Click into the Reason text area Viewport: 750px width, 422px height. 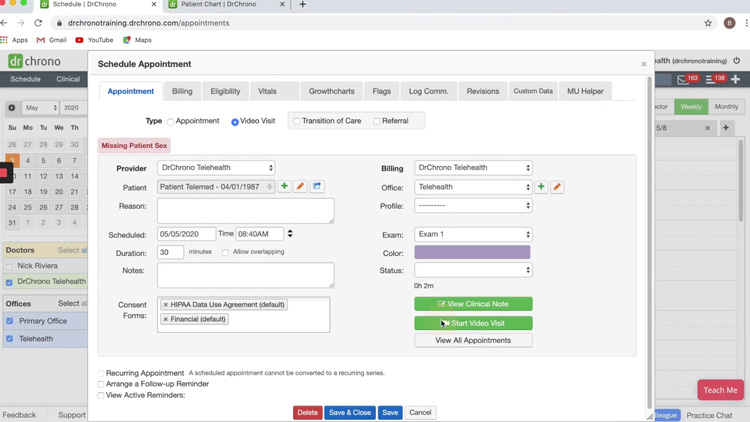click(x=246, y=211)
